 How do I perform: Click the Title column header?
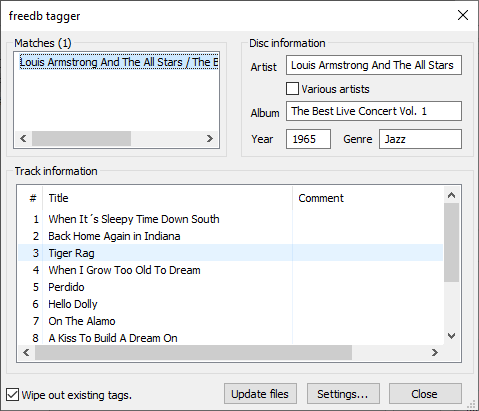(x=167, y=198)
